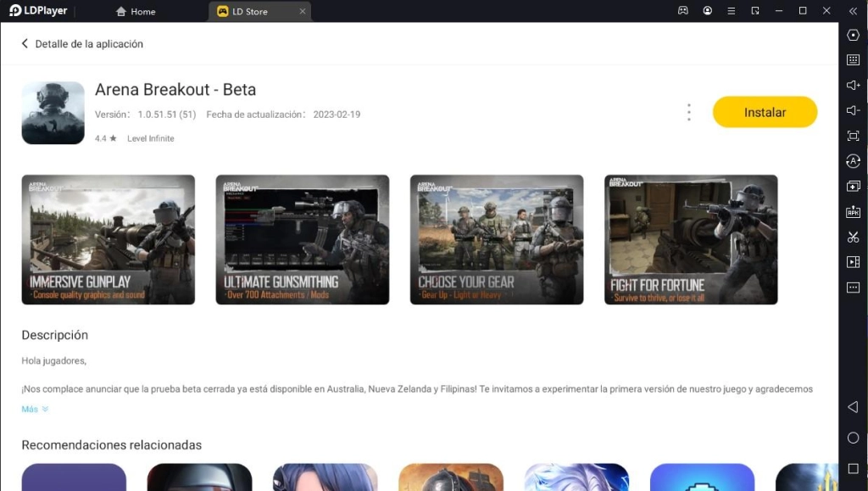Open more tools ellipsis icon in sidebar
Image resolution: width=868 pixels, height=491 pixels.
(853, 287)
